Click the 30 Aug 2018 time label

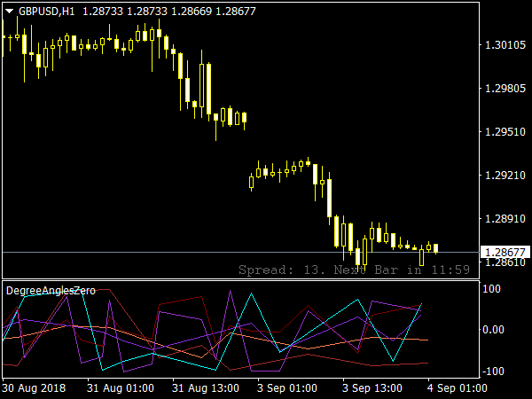click(x=34, y=387)
